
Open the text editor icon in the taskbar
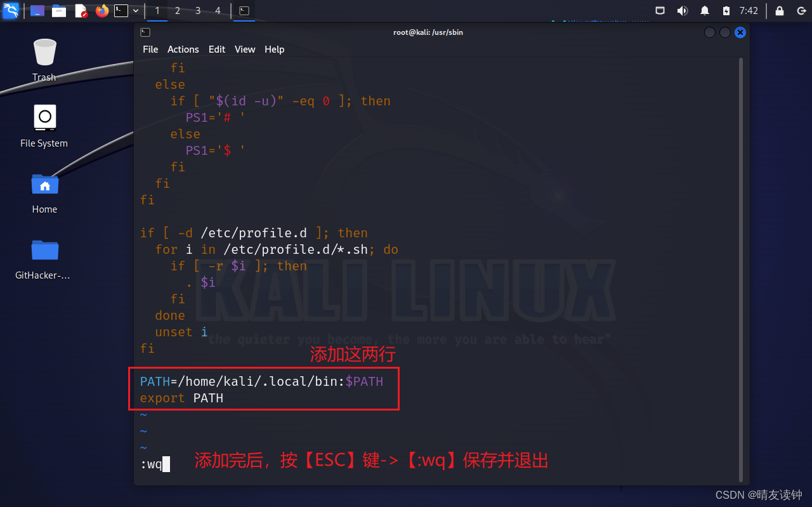(80, 10)
